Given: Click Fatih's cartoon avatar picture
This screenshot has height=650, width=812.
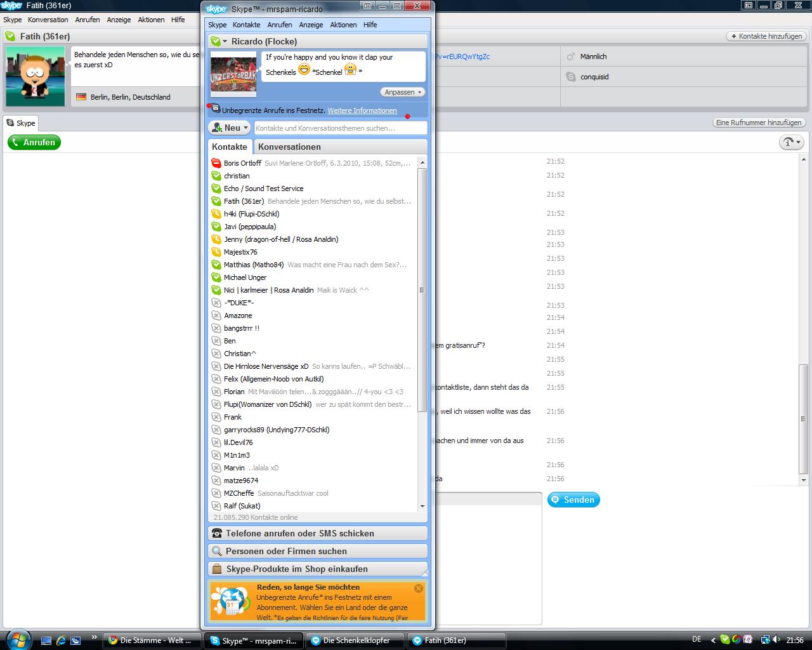Looking at the screenshot, I should (36, 76).
